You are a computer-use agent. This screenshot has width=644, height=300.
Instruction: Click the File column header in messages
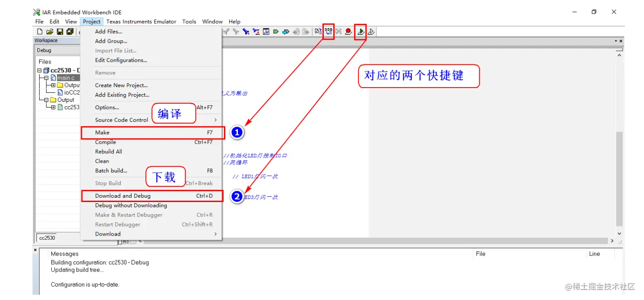pyautogui.click(x=481, y=254)
